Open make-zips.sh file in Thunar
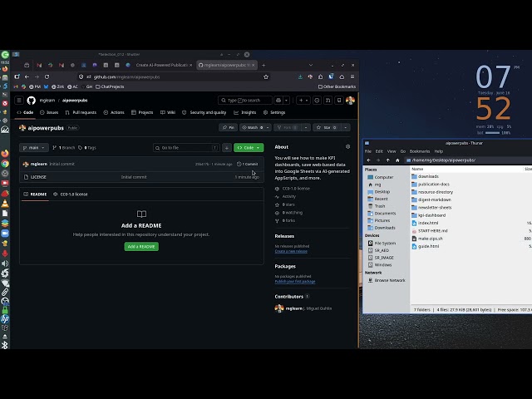Screen dimensions: 532x399 (x=430, y=239)
